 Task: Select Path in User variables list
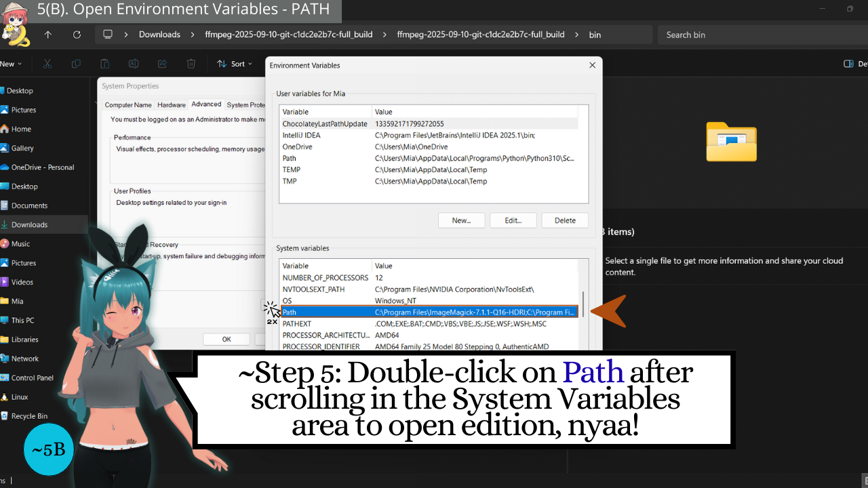pyautogui.click(x=429, y=158)
